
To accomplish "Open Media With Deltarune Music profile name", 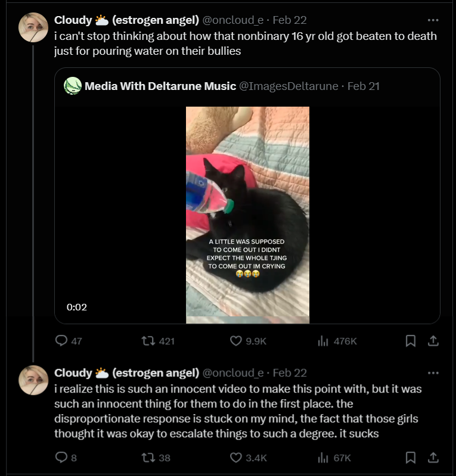I will pos(160,86).
